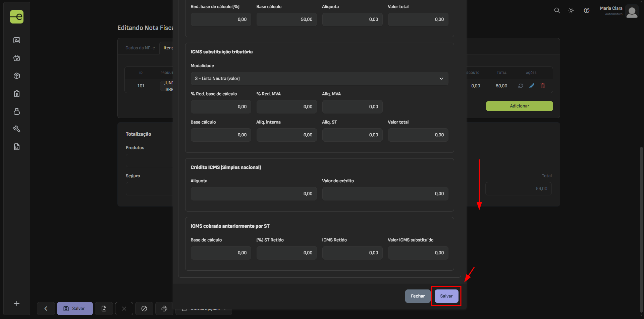Click the printer icon in the bottom toolbar
Image resolution: width=644 pixels, height=319 pixels.
pyautogui.click(x=164, y=309)
